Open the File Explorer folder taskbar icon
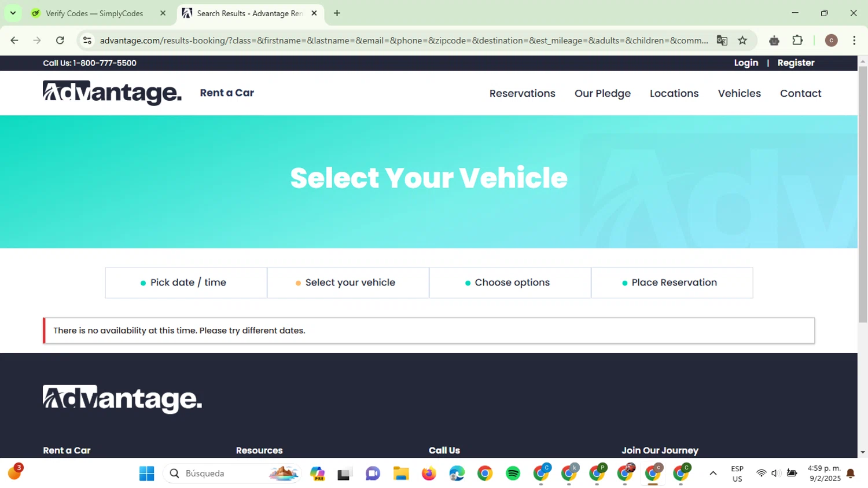 [x=401, y=474]
